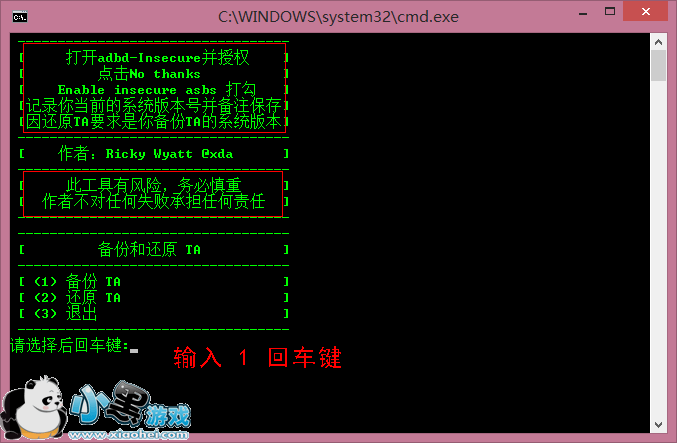Click the red 输入 1 回车键 annotation
The image size is (677, 443).
pos(257,358)
